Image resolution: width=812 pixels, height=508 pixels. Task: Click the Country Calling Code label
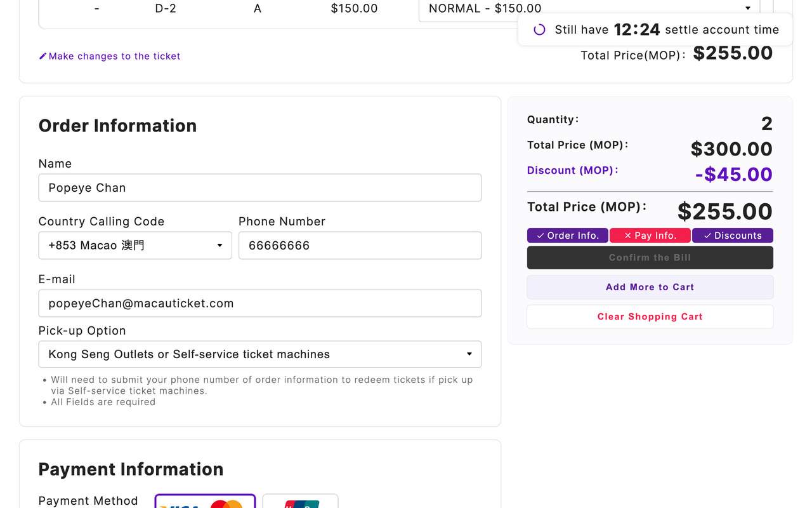101,222
